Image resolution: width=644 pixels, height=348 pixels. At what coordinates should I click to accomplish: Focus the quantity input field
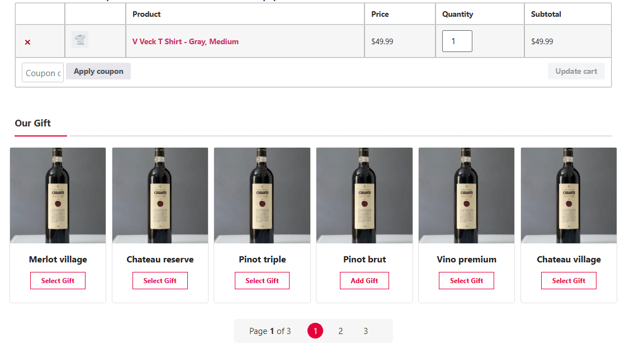(457, 41)
